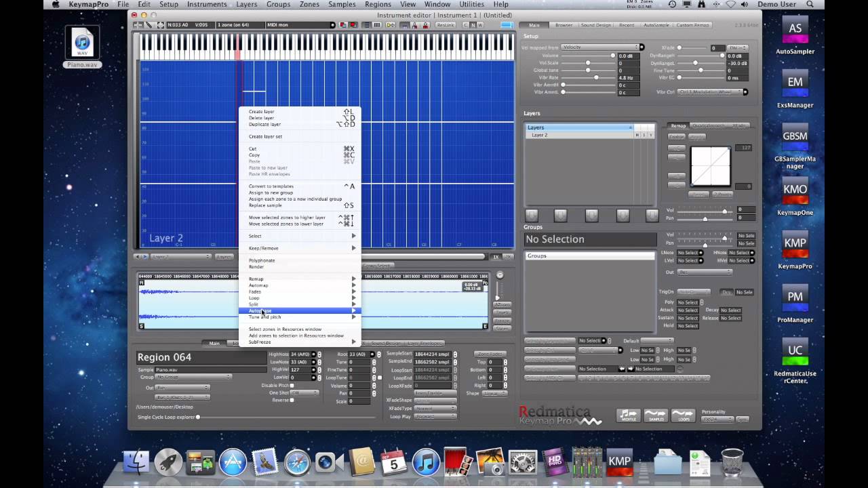Choose Polyphonate from context menu
The image size is (868, 488).
[x=300, y=260]
